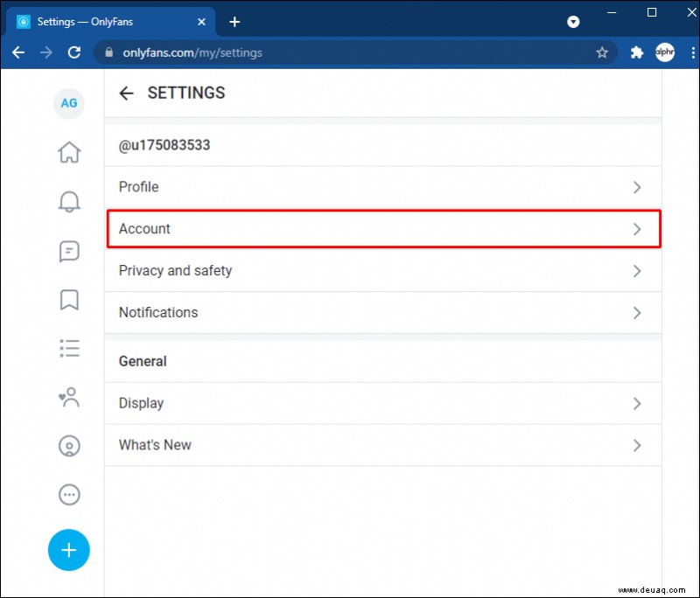Viewport: 700px width, 598px height.
Task: Click the chevron on Privacy and safety row
Action: point(637,271)
